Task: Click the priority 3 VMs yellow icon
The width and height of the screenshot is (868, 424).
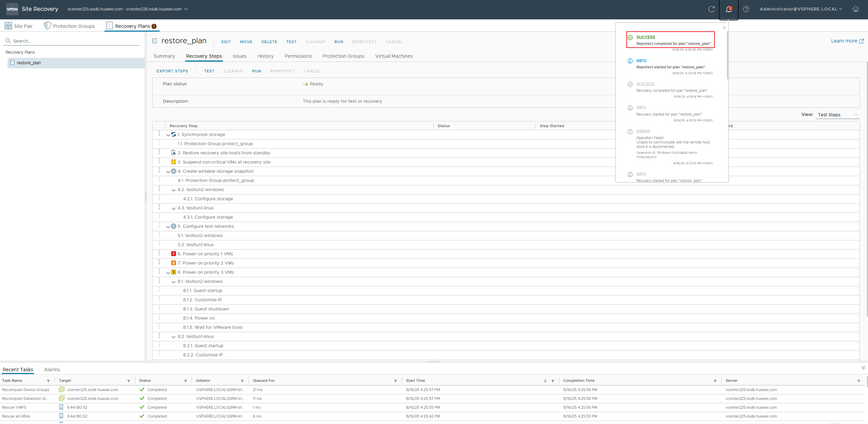Action: point(174,272)
